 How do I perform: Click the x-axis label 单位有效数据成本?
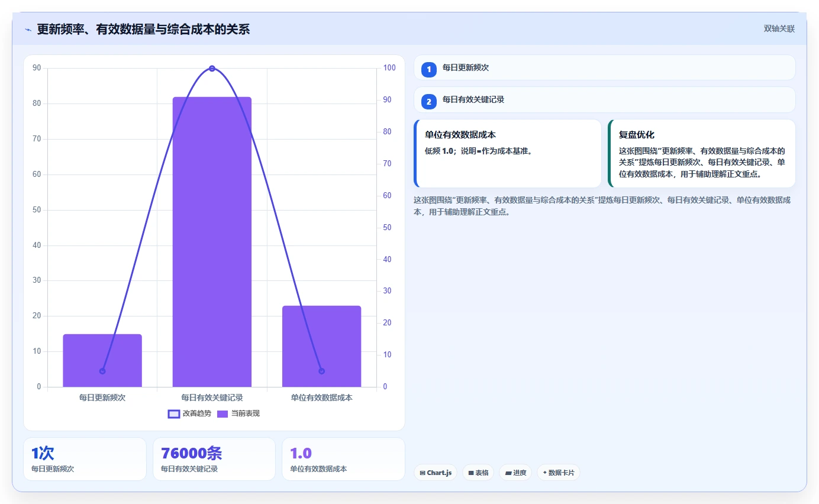321,398
